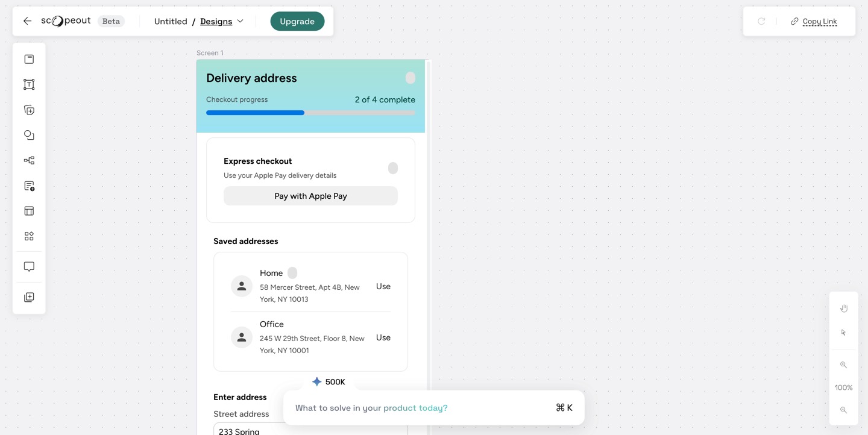This screenshot has width=868, height=435.
Task: Click the Upgrade button
Action: pyautogui.click(x=297, y=21)
